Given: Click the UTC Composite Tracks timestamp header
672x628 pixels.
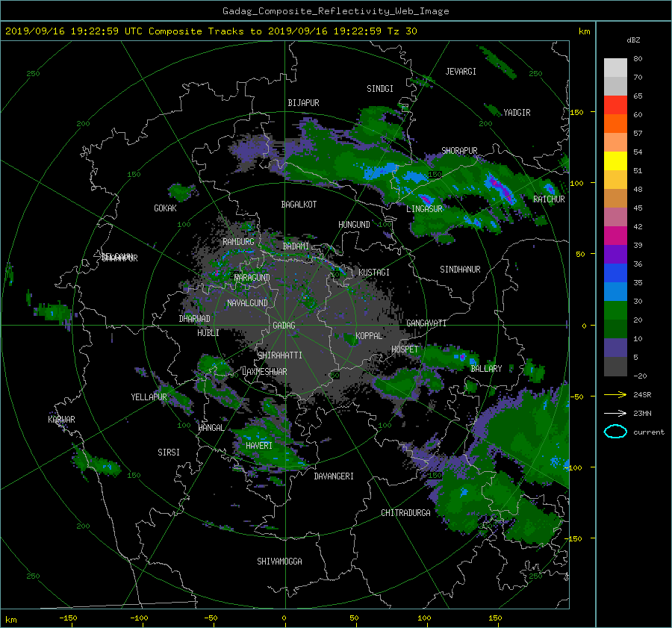Looking at the screenshot, I should click(211, 31).
